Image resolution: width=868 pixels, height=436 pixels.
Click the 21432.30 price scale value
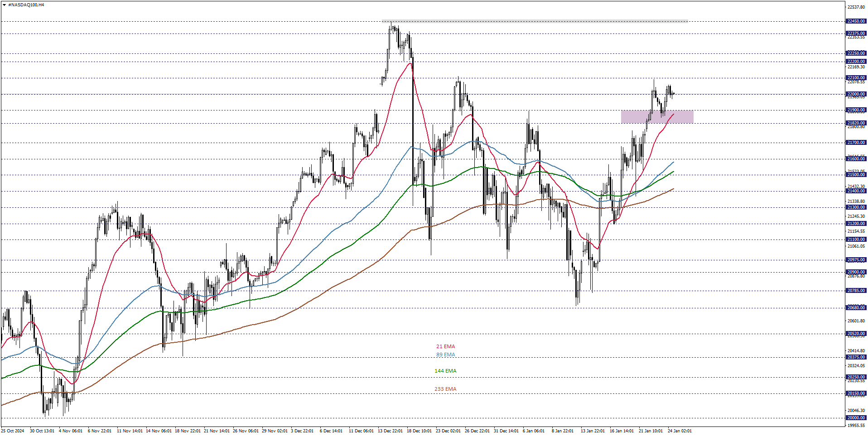pos(856,187)
